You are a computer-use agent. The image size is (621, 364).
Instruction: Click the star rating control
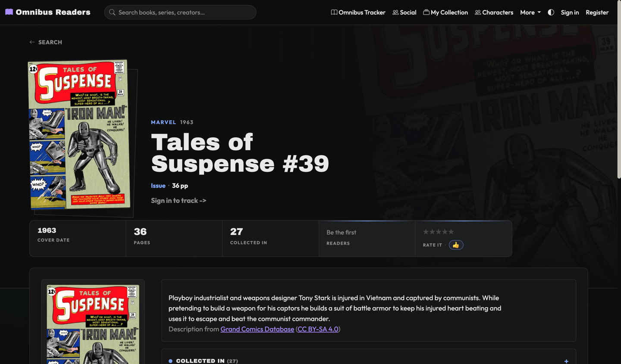(x=438, y=232)
